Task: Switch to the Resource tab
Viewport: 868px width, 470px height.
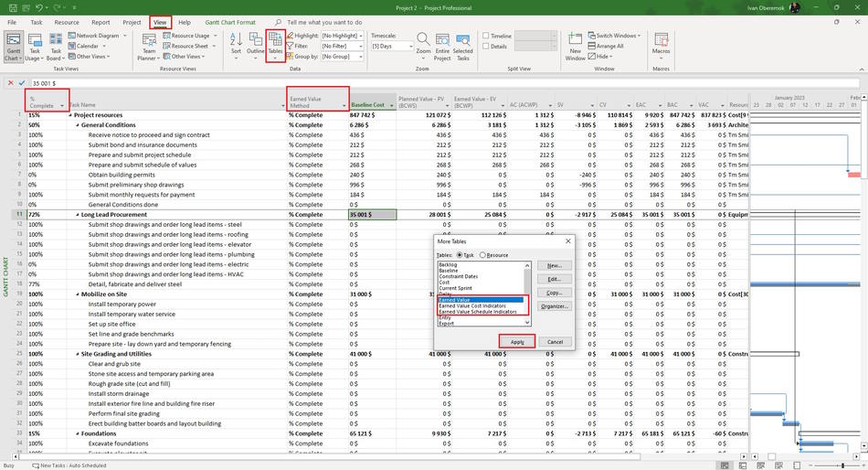Action: pos(67,22)
